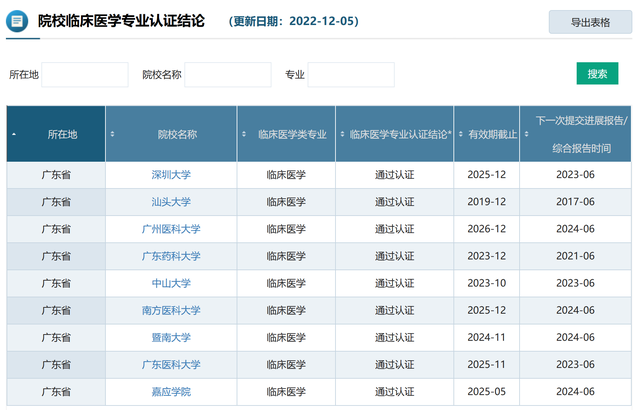Open the 汕头大学 link
Screen dimensions: 640x410
[x=171, y=202]
